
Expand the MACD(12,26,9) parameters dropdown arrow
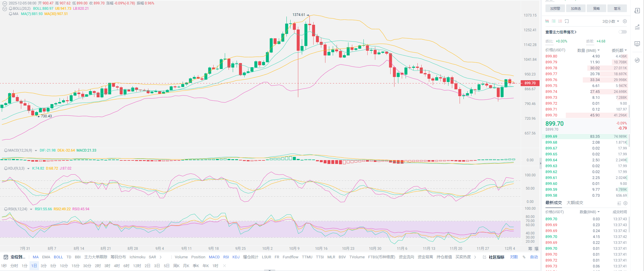click(x=36, y=151)
